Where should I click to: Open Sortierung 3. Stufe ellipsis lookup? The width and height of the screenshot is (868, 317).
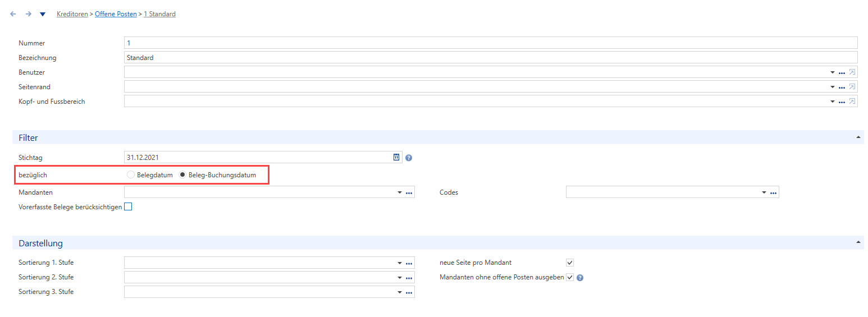[x=409, y=292]
